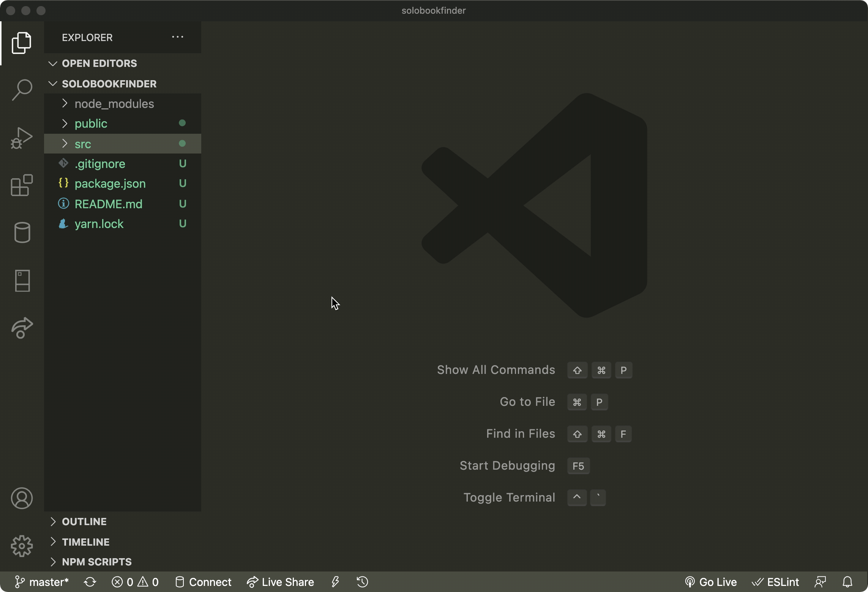This screenshot has height=592, width=868.
Task: Click the package.json curly braces file icon
Action: (x=63, y=183)
